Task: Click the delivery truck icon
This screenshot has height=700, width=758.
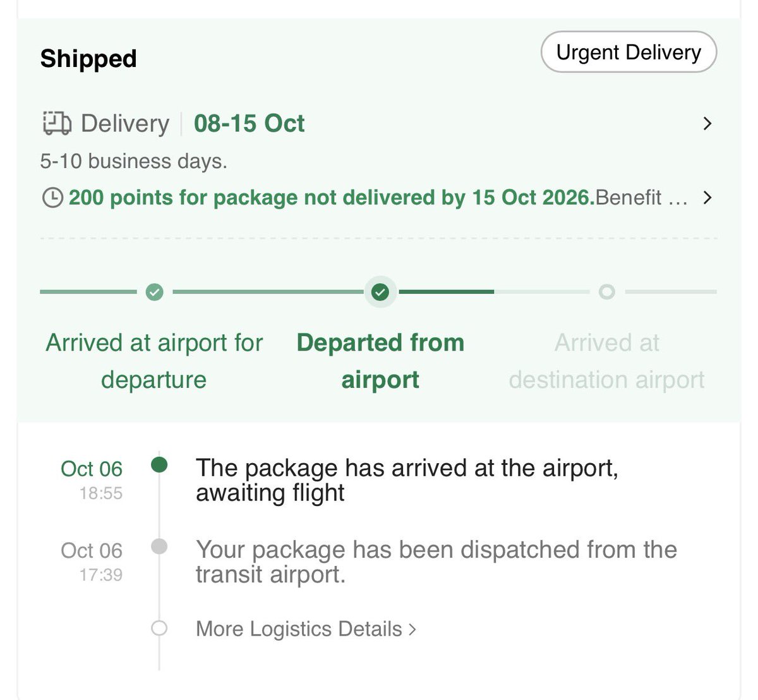Action: pos(56,123)
